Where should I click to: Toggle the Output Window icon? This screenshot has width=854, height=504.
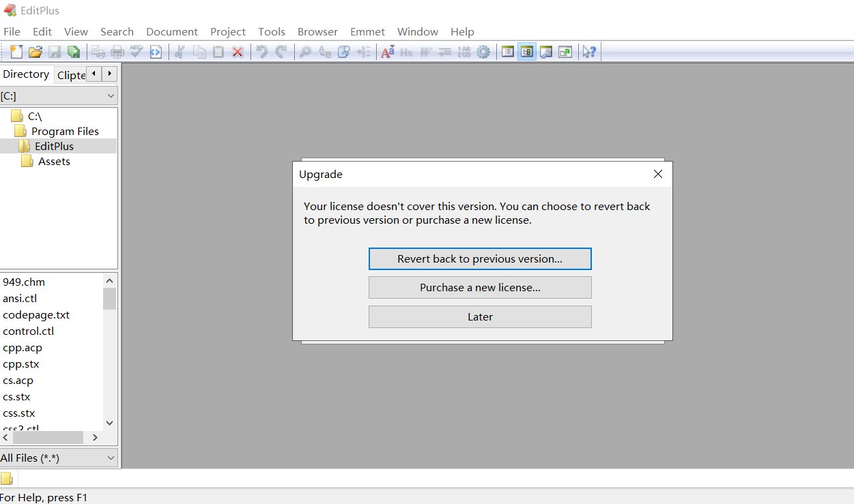(x=546, y=52)
